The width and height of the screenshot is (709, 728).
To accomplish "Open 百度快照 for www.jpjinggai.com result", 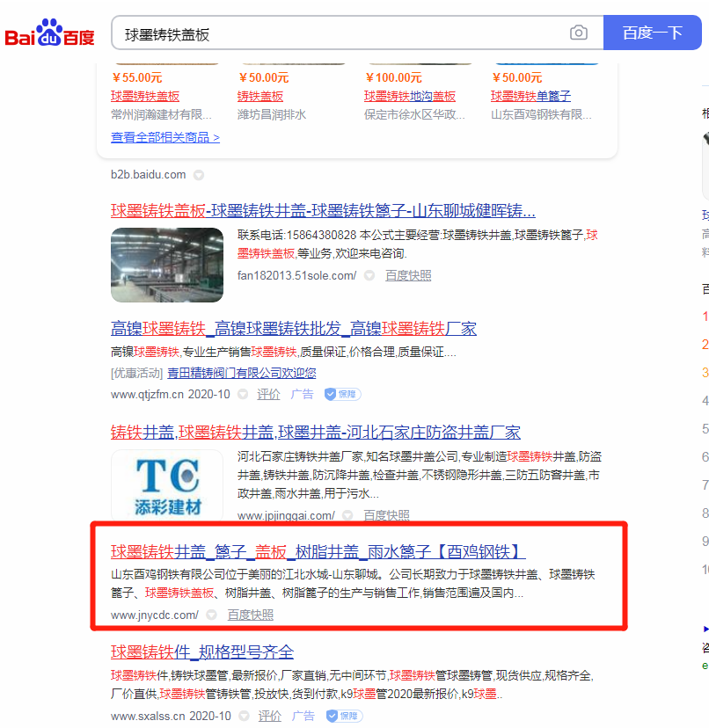I will coord(386,515).
